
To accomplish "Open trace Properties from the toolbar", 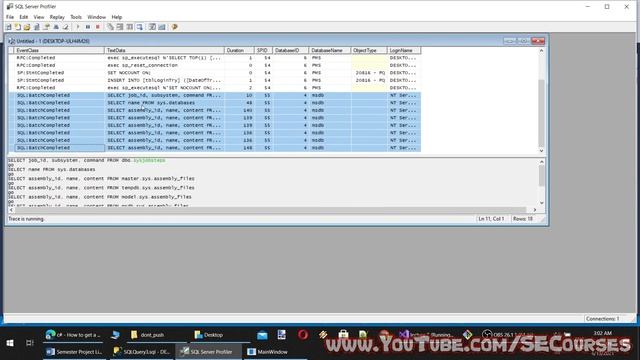I will [x=47, y=27].
